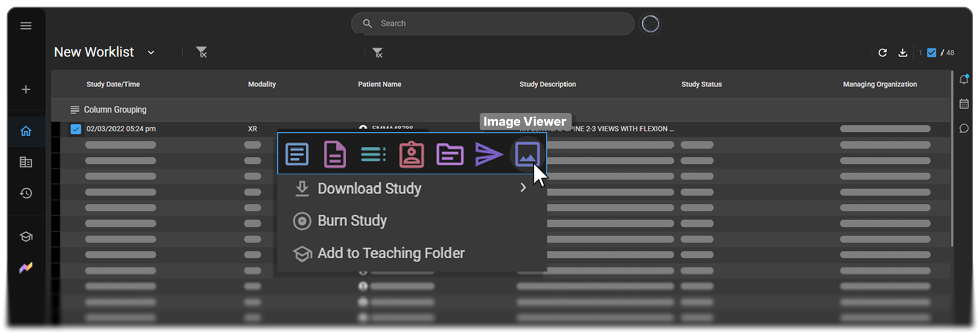980x334 pixels.
Task: Click the 02/03/2022 05:24 pm date cell
Action: [121, 129]
